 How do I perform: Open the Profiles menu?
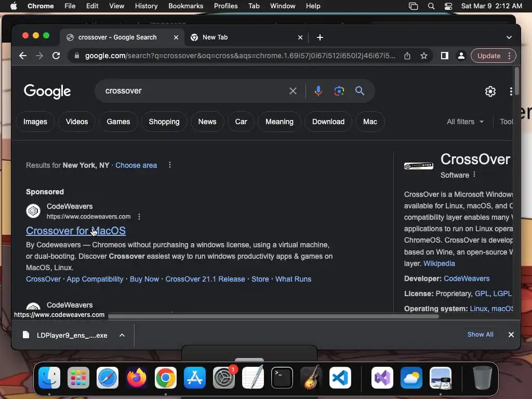pyautogui.click(x=225, y=6)
